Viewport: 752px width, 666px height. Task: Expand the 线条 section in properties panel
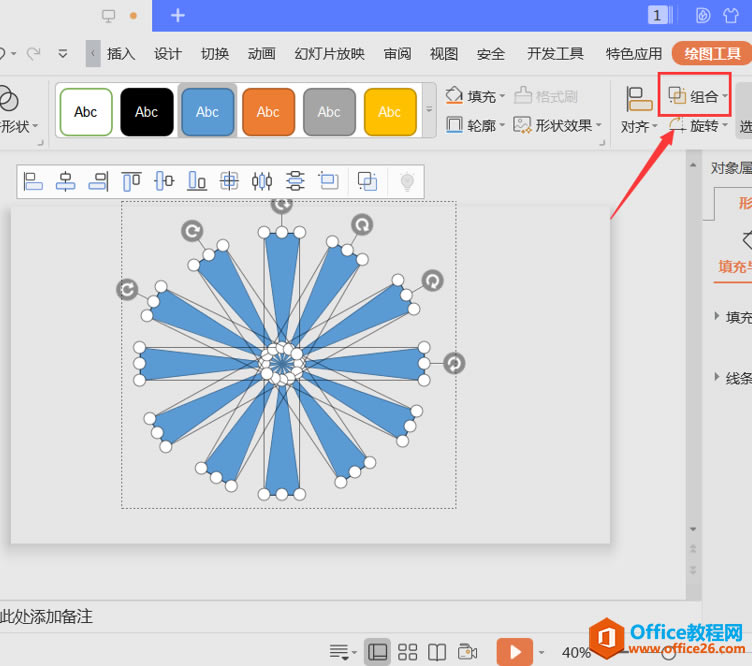click(716, 377)
